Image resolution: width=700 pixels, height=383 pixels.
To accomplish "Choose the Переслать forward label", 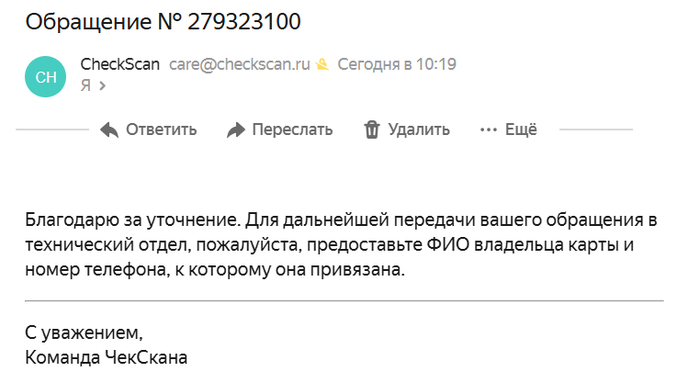I will [292, 129].
